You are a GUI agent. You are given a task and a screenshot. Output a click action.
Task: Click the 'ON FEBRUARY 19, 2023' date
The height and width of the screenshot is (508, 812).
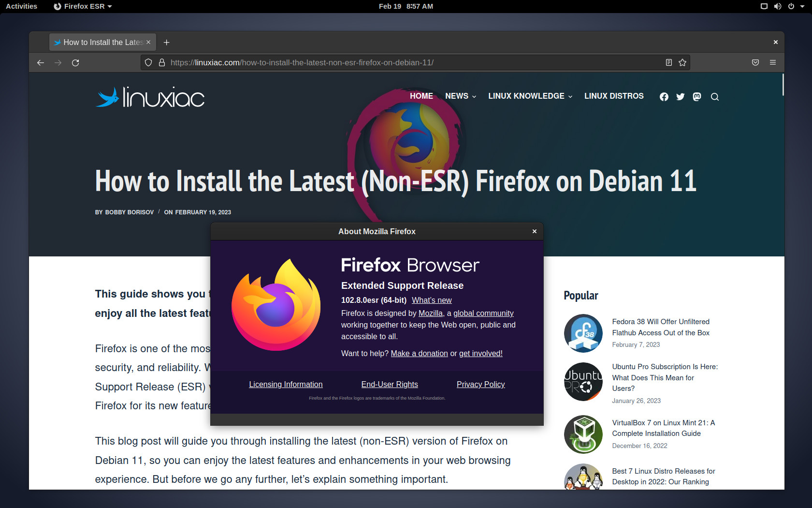(198, 212)
